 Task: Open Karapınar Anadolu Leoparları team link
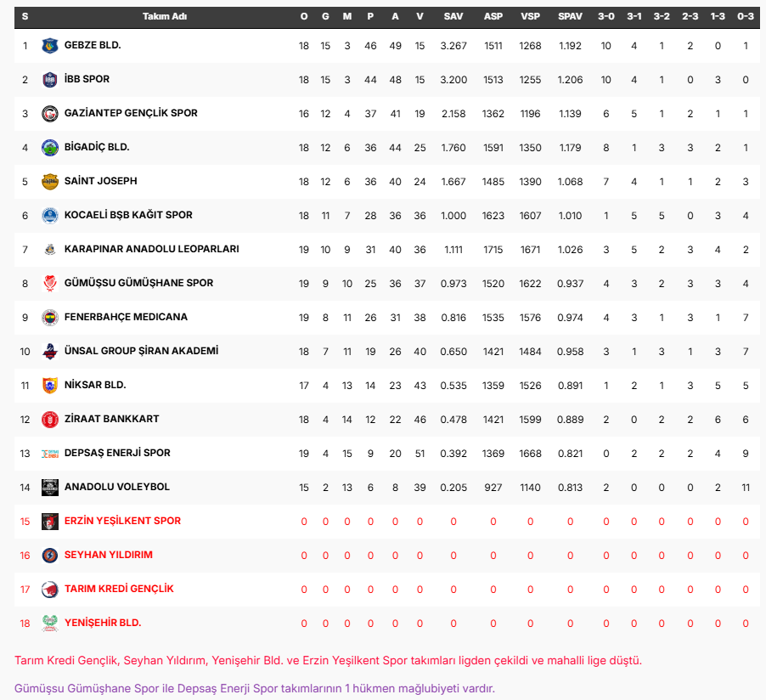(151, 249)
